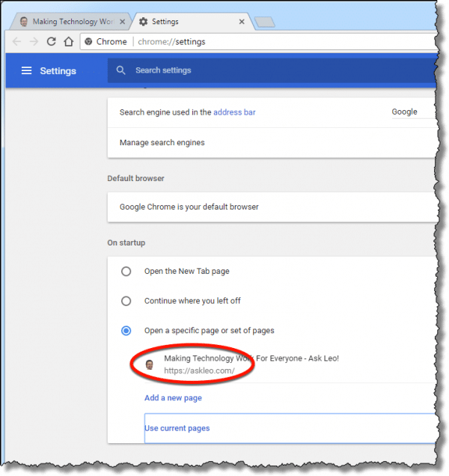Click the Chrome site info icon
Image resolution: width=449 pixels, height=476 pixels.
[x=88, y=41]
